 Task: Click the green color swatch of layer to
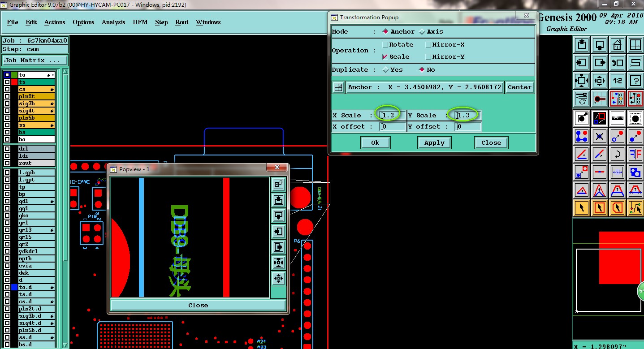click(x=14, y=75)
